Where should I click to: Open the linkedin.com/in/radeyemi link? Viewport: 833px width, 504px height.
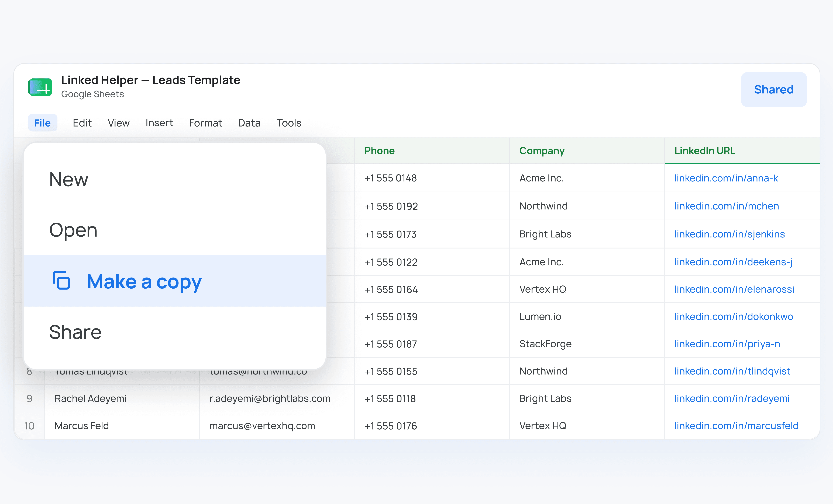coord(732,399)
